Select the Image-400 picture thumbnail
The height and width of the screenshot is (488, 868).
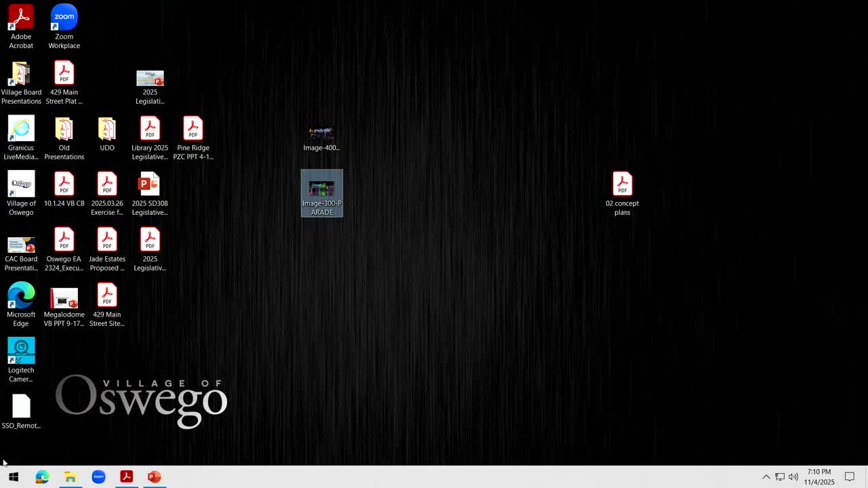(321, 138)
